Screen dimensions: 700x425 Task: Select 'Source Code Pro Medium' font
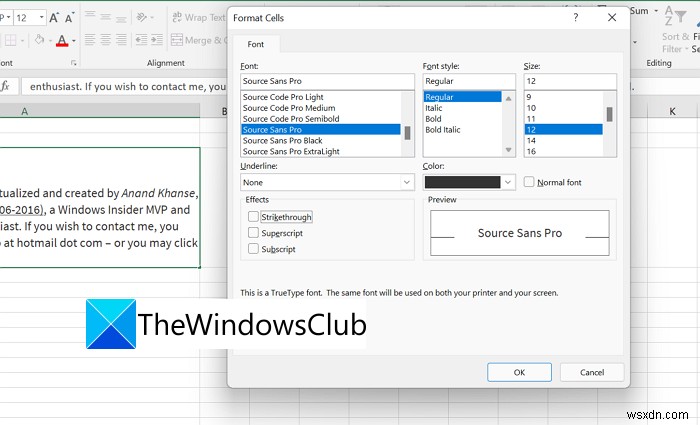click(289, 108)
